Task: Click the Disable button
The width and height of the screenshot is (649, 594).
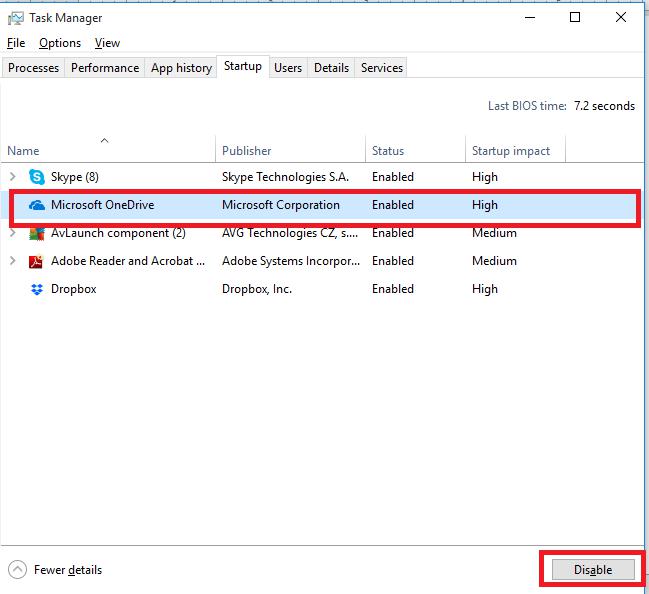Action: pyautogui.click(x=593, y=570)
